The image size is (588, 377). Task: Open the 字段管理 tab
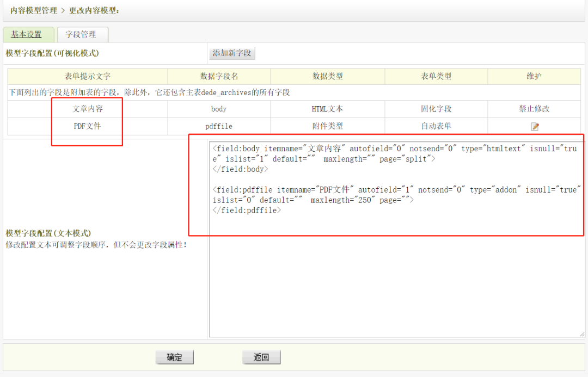click(x=81, y=34)
